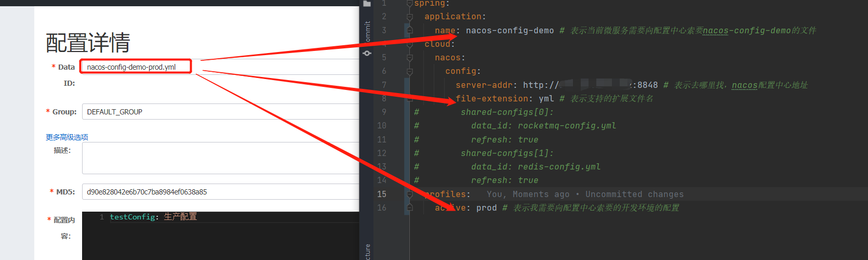The image size is (868, 260).
Task: Click 'nacos:' key on line 5
Action: click(x=450, y=58)
